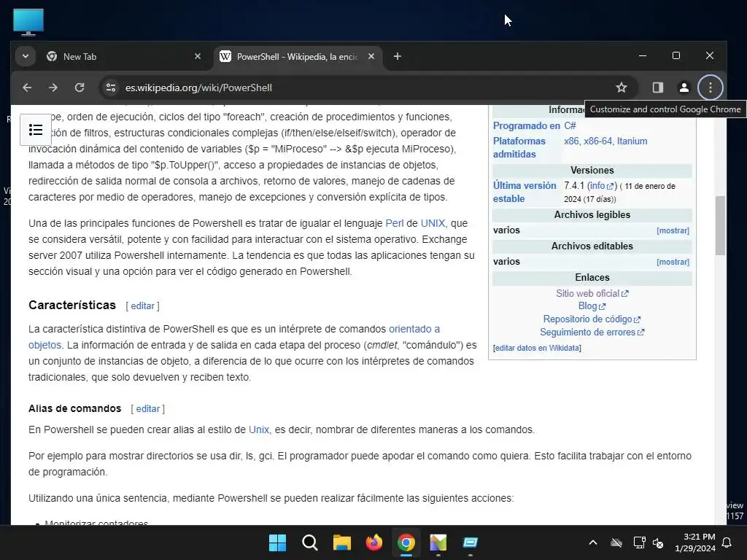Open the x86 link

(571, 141)
